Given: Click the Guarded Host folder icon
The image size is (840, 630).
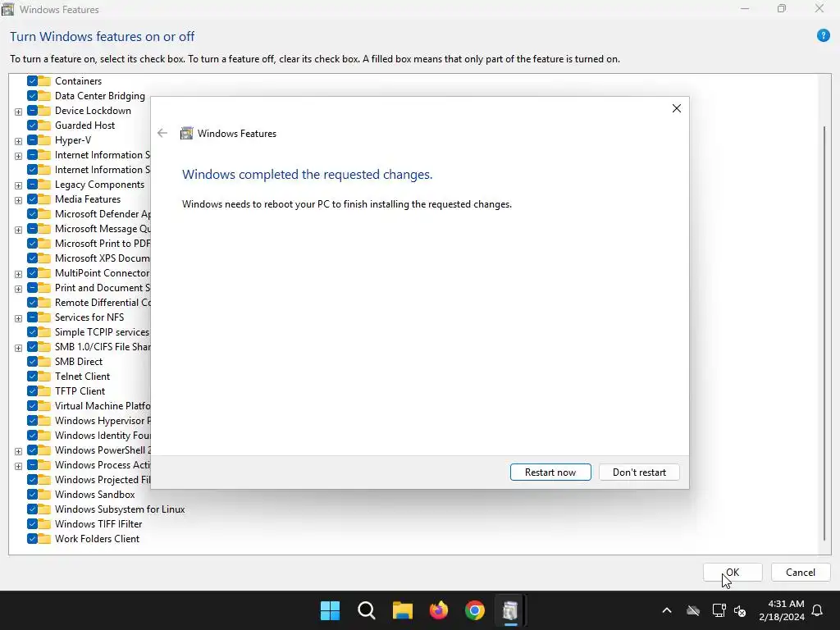Looking at the screenshot, I should point(44,126).
